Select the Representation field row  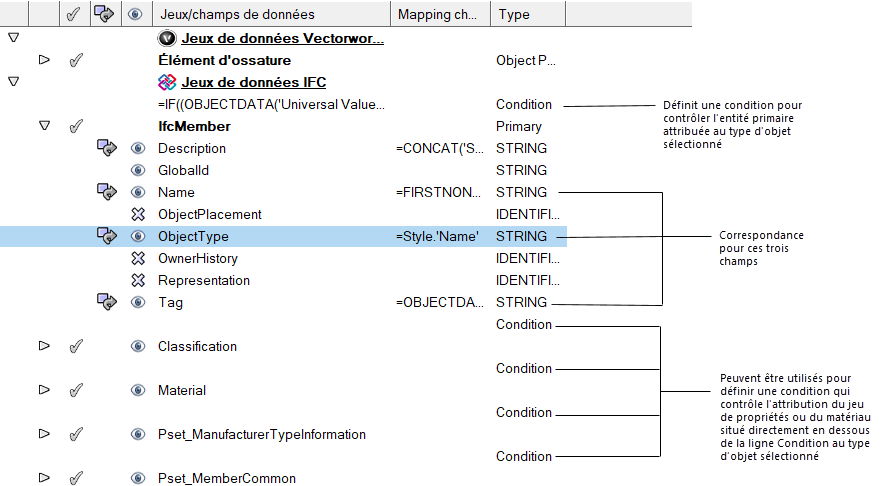[x=204, y=280]
